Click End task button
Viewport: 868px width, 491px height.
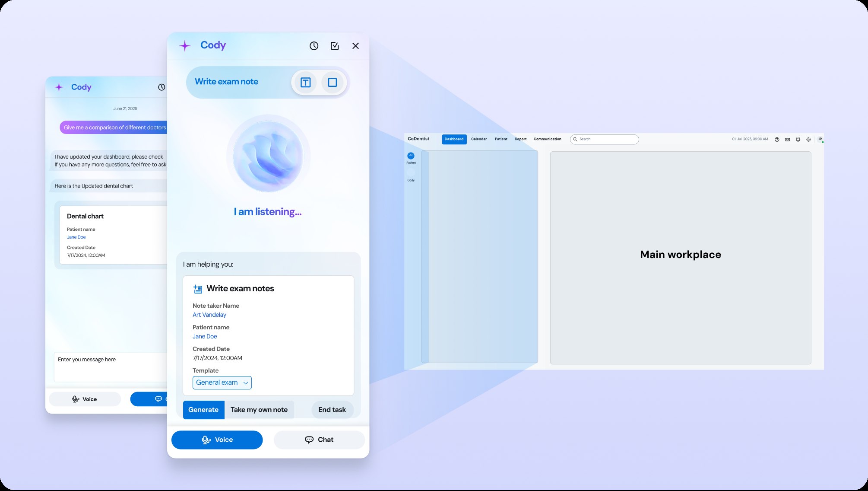click(x=332, y=410)
